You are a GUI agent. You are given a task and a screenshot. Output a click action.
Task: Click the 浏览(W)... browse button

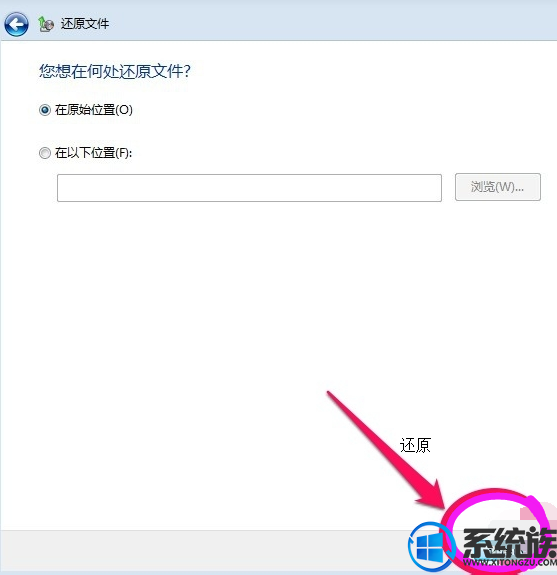pos(498,187)
